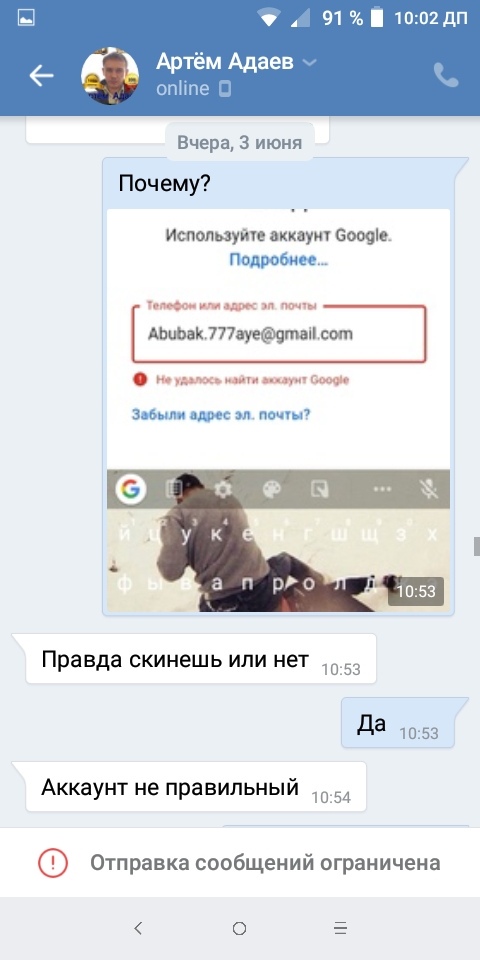Start a voice call with the phone icon
This screenshot has height=960, width=480.
446,75
